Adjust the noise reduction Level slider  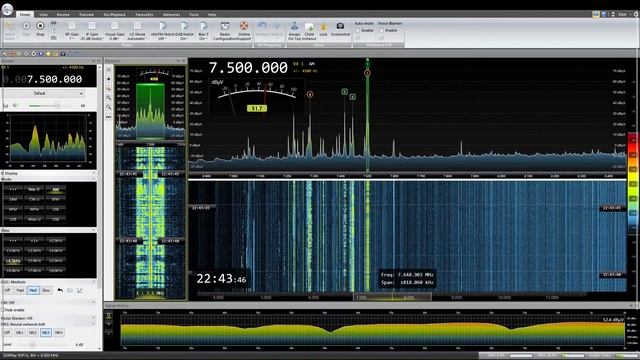coord(43,345)
